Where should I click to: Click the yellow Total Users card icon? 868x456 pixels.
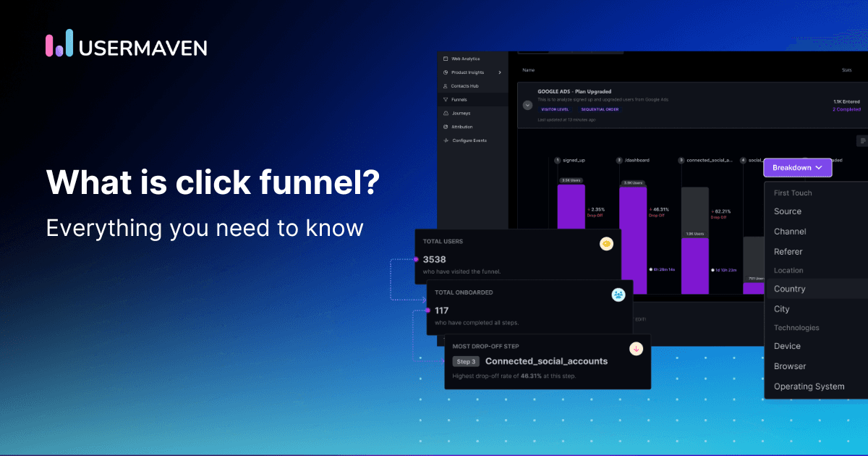(x=606, y=244)
